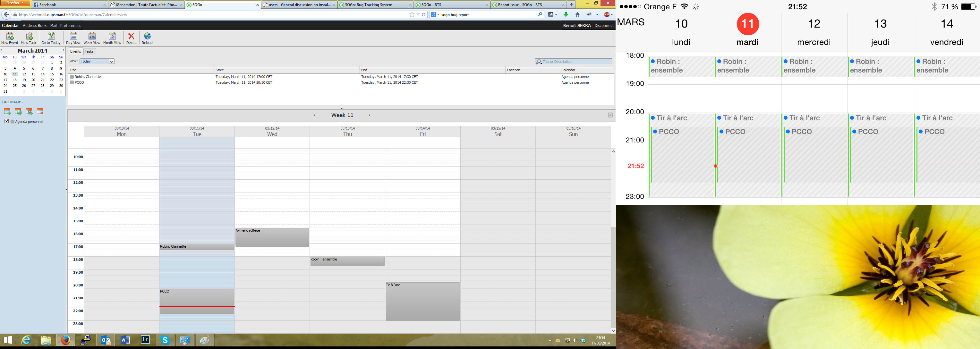Screen dimensions: 980x349
Task: Click the add-calendar icon under CALENDARS
Action: (7, 112)
